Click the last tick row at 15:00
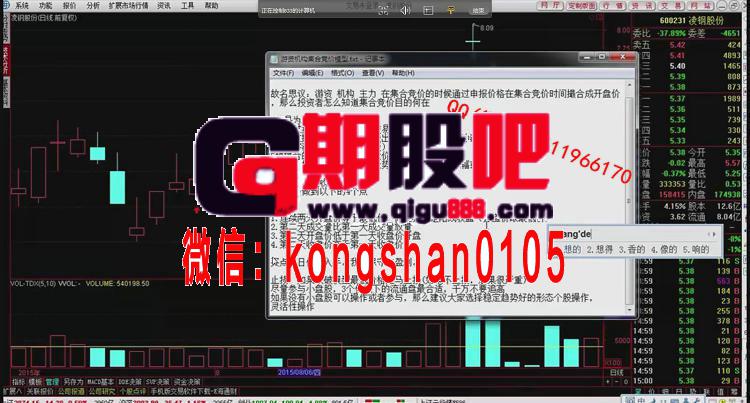The height and width of the screenshot is (403, 750). [687, 381]
